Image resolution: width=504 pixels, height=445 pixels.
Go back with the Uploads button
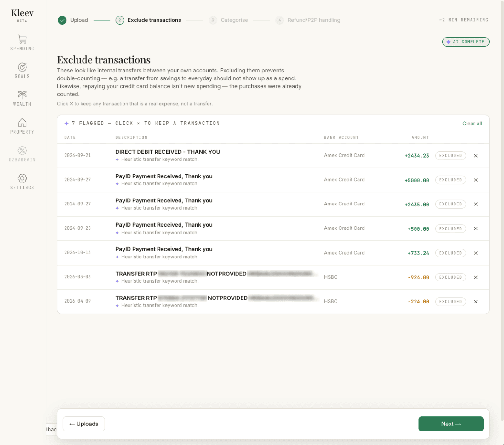[84, 424]
